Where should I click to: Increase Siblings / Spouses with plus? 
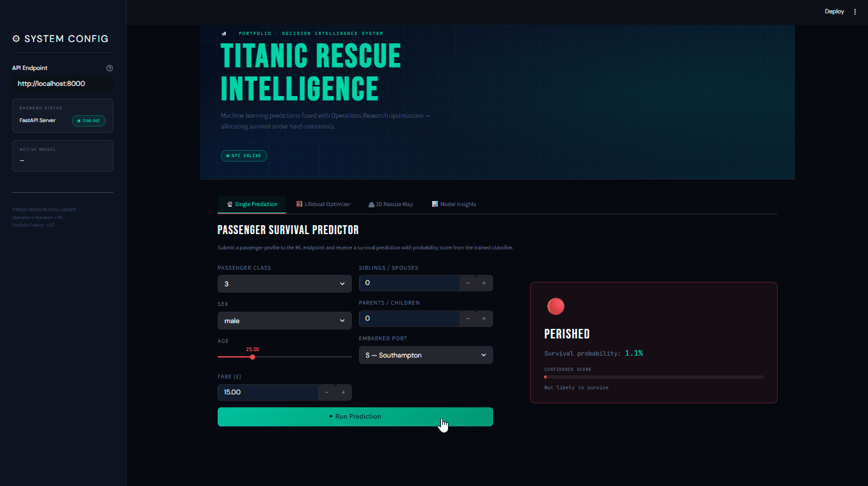point(484,283)
